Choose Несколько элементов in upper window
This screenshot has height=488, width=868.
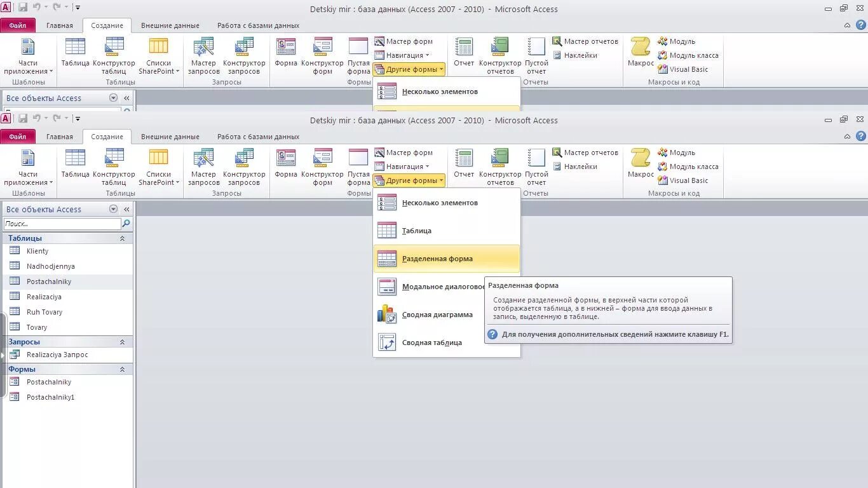447,91
